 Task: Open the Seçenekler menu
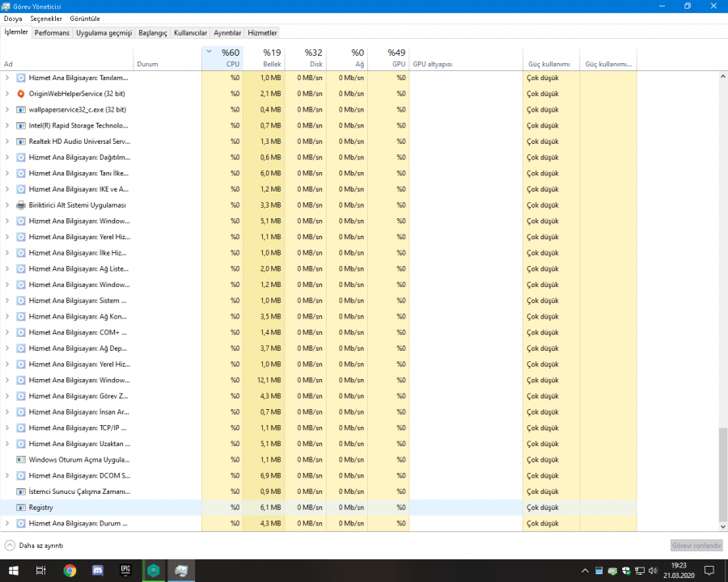coord(46,18)
